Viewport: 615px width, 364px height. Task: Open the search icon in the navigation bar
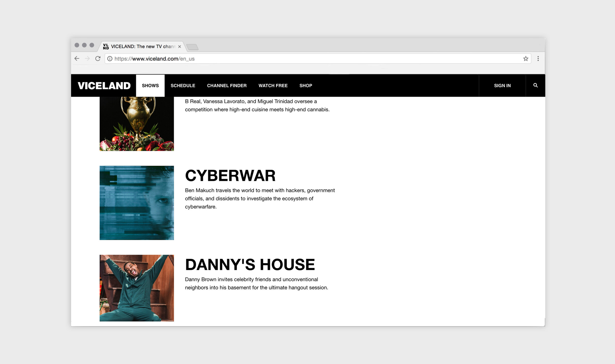coord(535,85)
